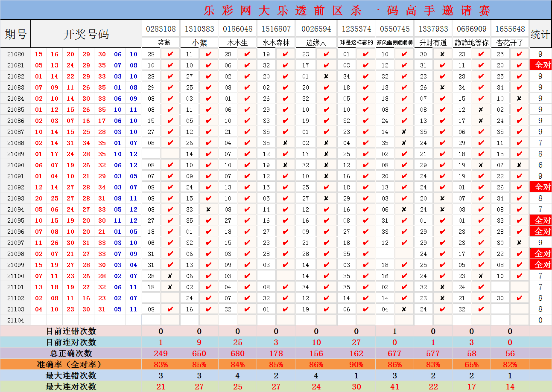Click expert ID 1655648
The height and width of the screenshot is (392, 552).
(x=510, y=29)
